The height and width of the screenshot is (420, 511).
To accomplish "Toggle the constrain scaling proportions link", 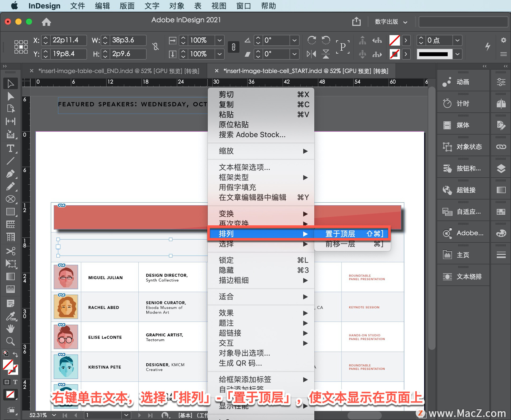I will tap(234, 47).
